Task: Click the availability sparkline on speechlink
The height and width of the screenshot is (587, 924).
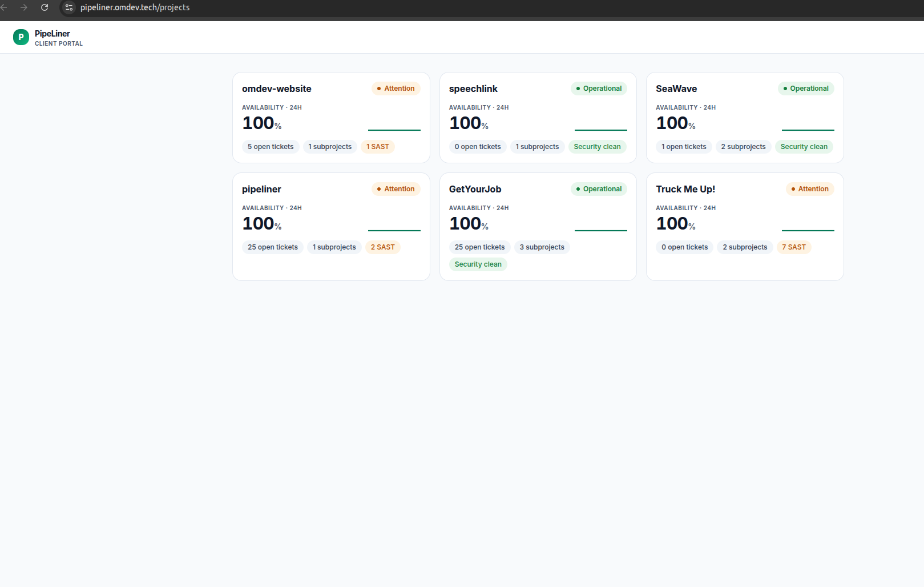Action: (601, 130)
